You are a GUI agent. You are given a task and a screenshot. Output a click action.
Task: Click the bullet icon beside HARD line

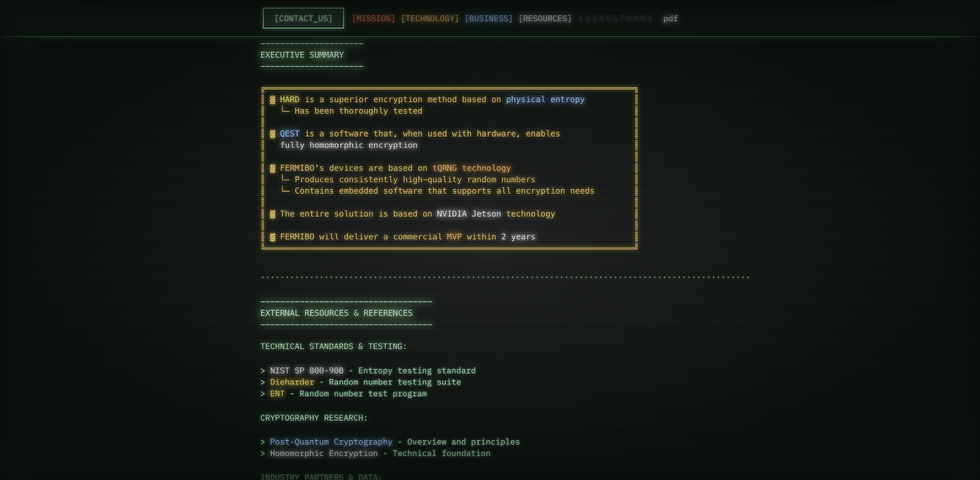pyautogui.click(x=272, y=100)
